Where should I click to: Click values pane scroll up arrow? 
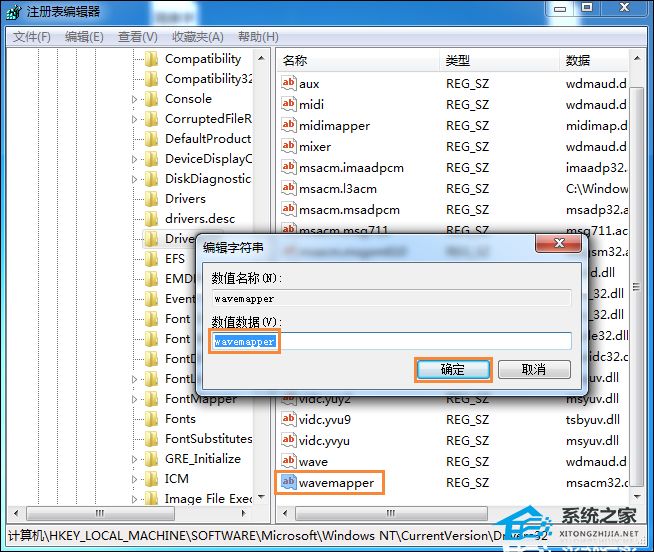[637, 58]
